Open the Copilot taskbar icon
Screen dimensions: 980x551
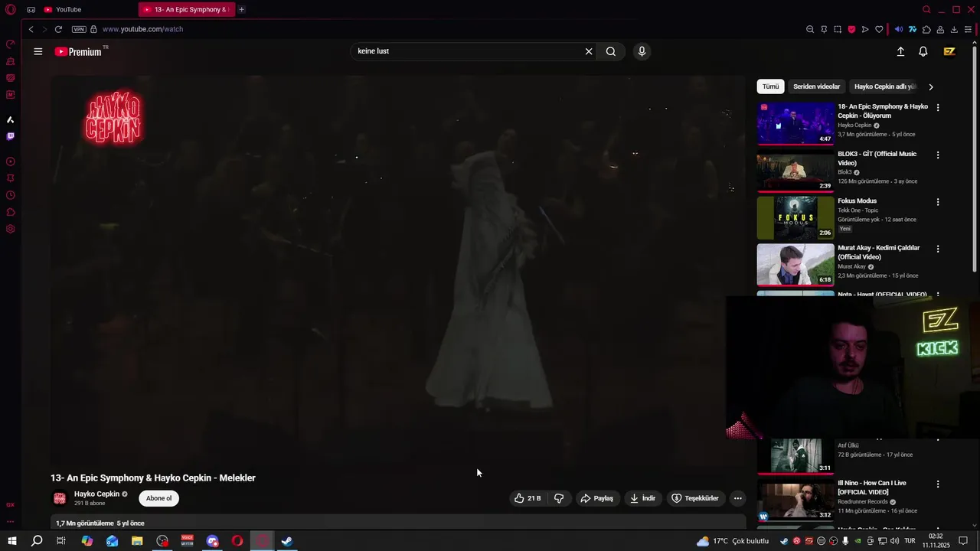(87, 541)
